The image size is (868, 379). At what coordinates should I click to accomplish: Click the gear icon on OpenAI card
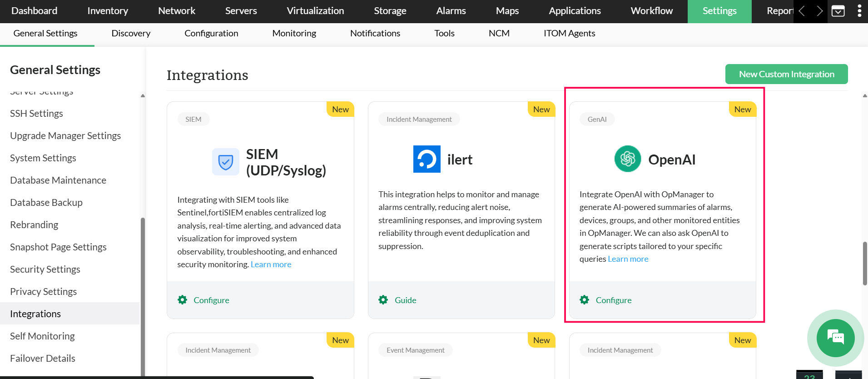[x=584, y=300]
